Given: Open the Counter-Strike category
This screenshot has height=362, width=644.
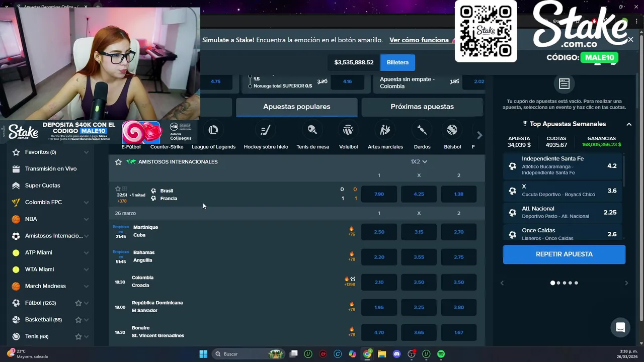Looking at the screenshot, I should coord(167,146).
